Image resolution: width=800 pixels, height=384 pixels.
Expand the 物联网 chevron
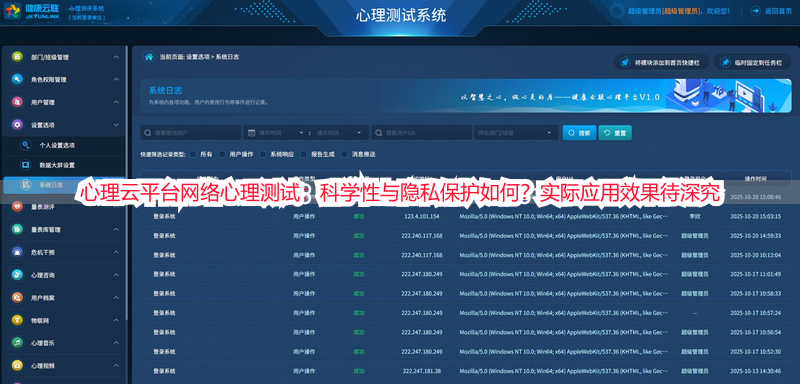point(116,320)
